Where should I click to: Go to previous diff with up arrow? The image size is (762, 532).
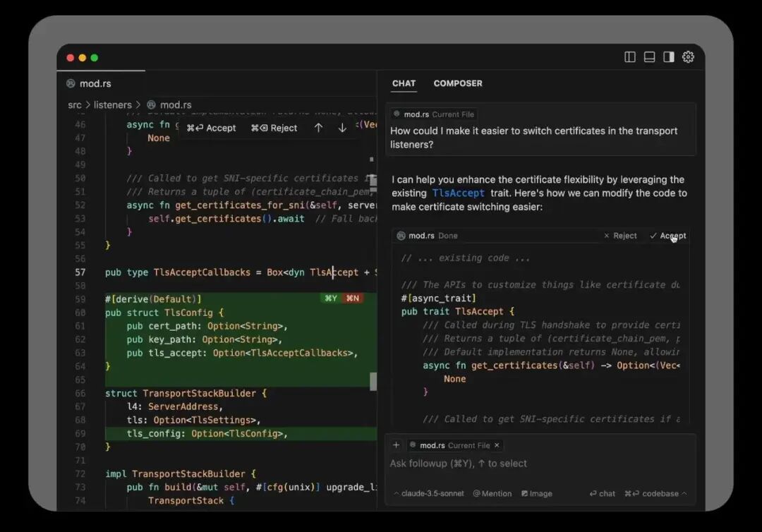318,128
